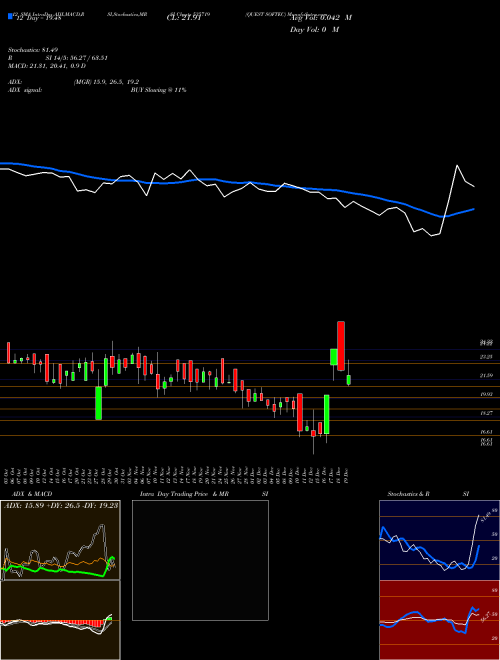Click the 'SI 14/3: 56.27 / 68.51' value
This screenshot has height=660, width=500.
77,58
